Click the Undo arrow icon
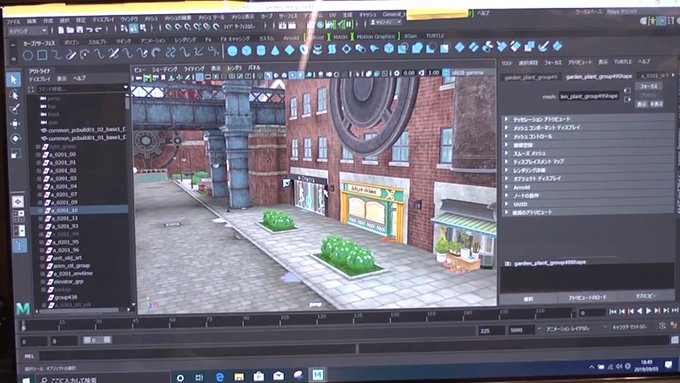680x383 pixels. 89,30
